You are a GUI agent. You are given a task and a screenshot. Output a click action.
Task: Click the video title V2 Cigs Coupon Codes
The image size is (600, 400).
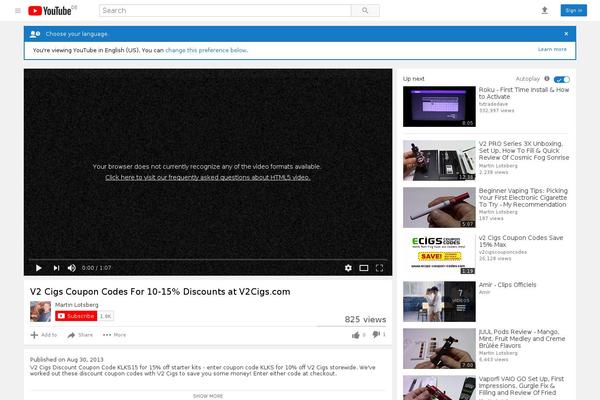click(160, 292)
